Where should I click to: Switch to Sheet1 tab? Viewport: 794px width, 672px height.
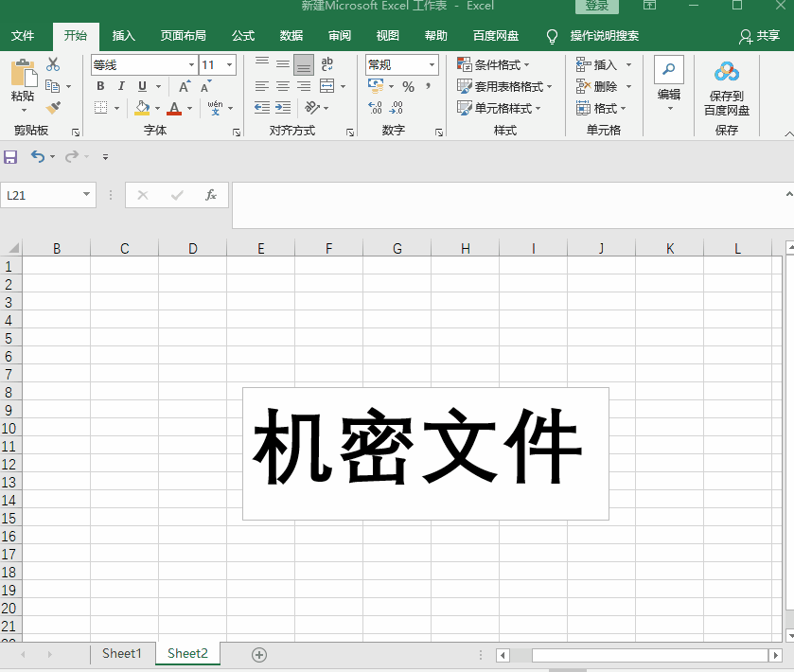pos(121,653)
